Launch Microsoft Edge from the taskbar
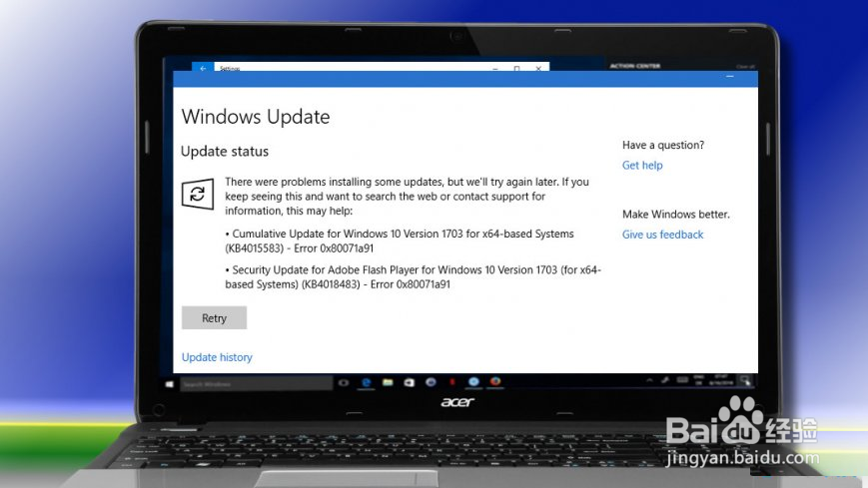 click(x=367, y=382)
